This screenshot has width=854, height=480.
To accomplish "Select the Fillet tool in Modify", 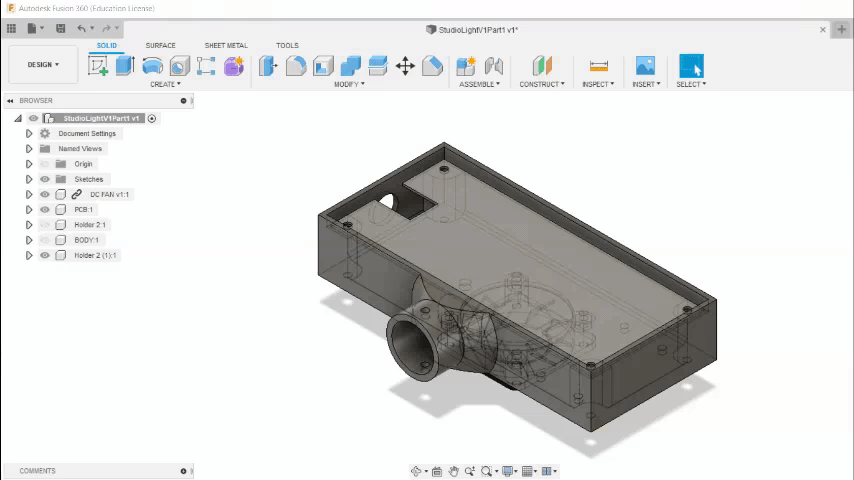I will click(x=296, y=66).
